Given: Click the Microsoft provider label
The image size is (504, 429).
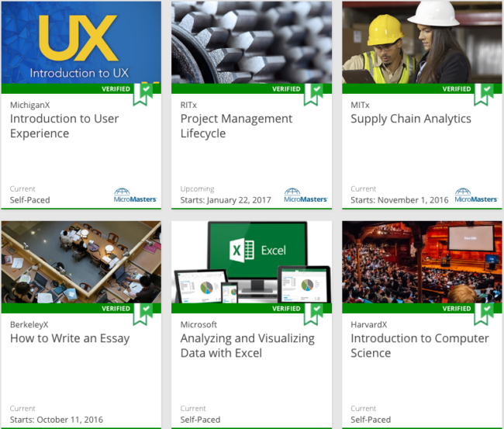Looking at the screenshot, I should point(198,324).
